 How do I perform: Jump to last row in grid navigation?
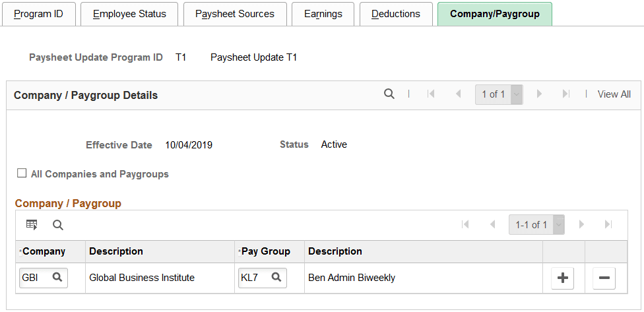[x=608, y=224]
